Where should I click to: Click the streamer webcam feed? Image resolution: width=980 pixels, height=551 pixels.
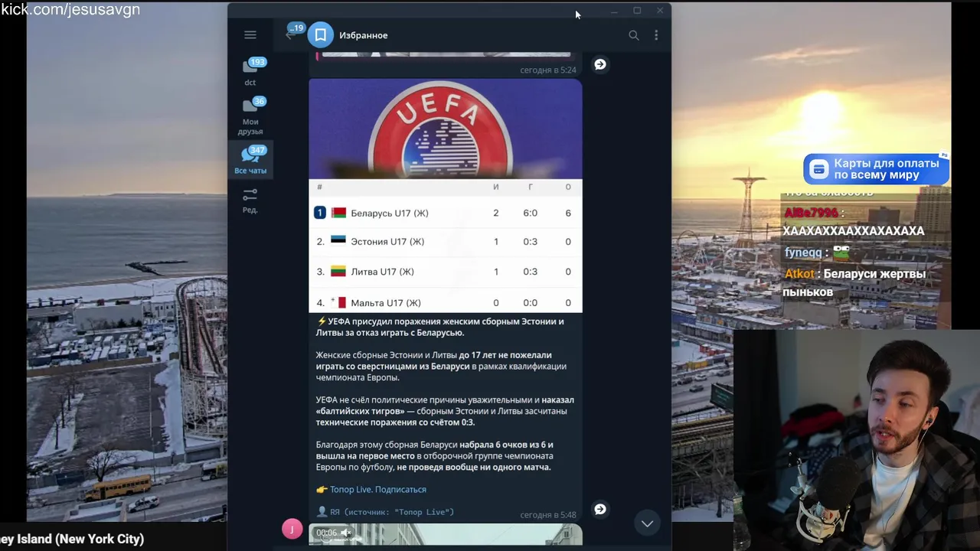click(x=856, y=440)
